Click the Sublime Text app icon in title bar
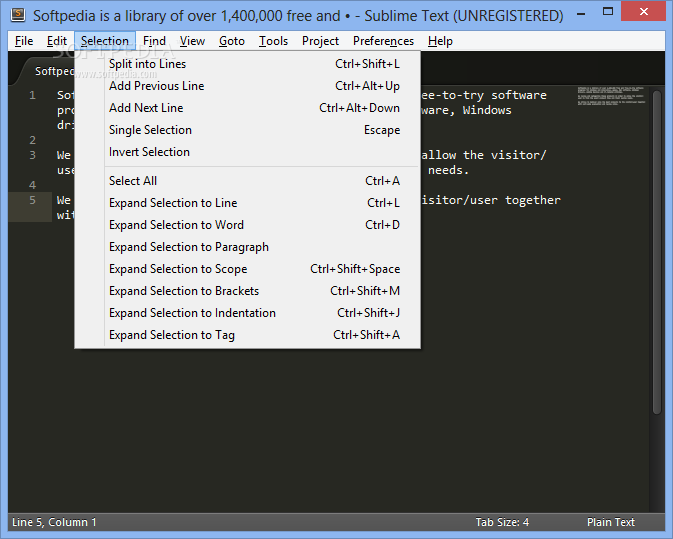Screen dimensions: 673x539 point(18,15)
